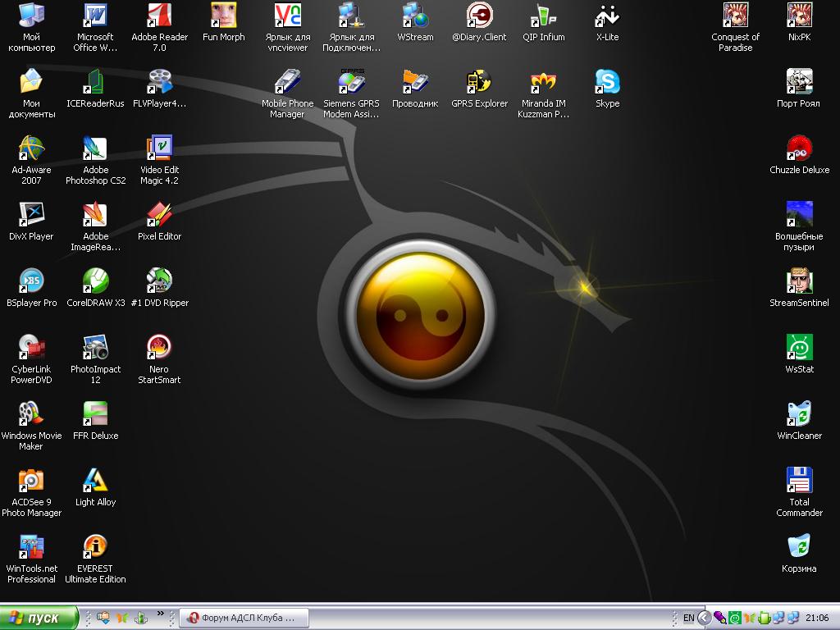
Task: Open the EN language switcher
Action: coord(688,618)
